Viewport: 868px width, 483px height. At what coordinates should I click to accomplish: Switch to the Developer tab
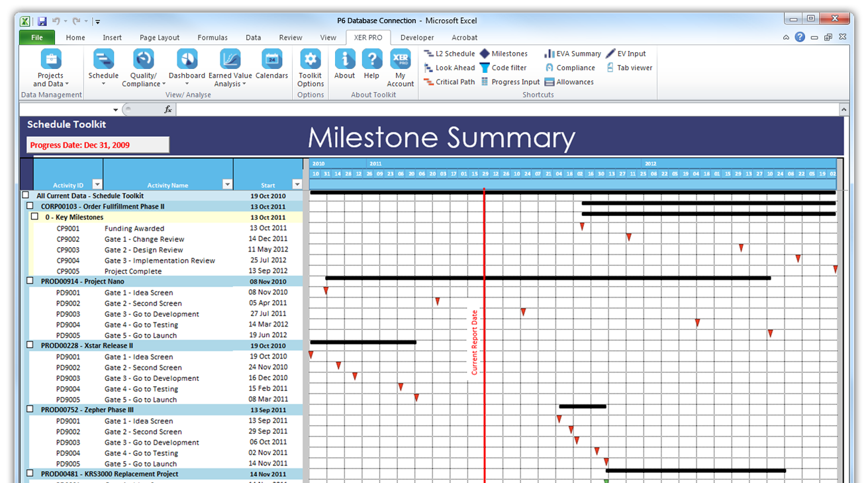tap(417, 38)
